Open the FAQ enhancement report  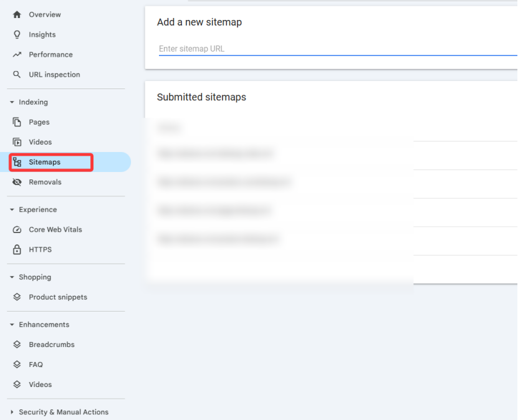pos(36,365)
